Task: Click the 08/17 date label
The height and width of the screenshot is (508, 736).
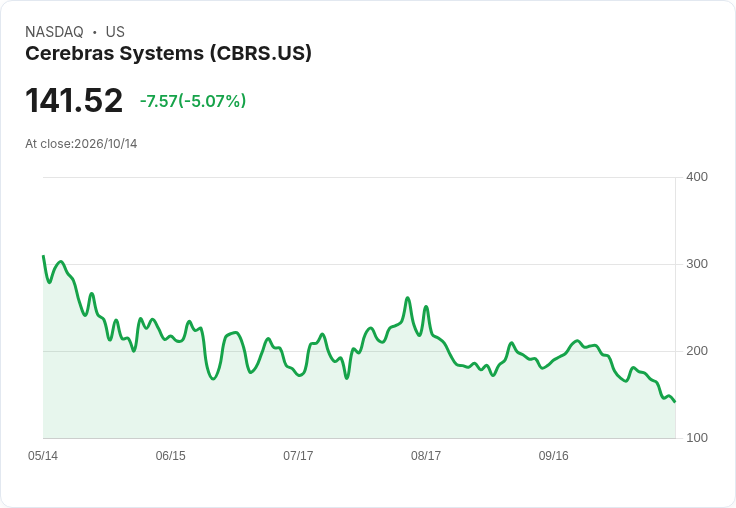Action: (x=426, y=455)
